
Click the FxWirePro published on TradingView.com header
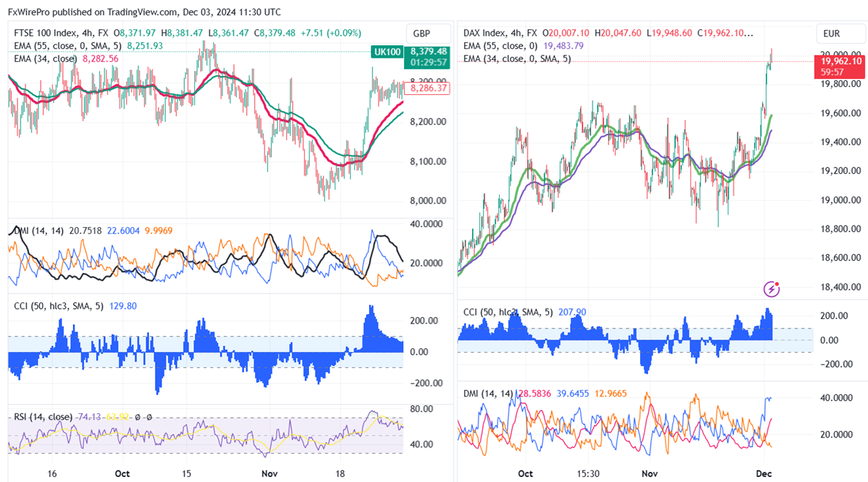(144, 12)
